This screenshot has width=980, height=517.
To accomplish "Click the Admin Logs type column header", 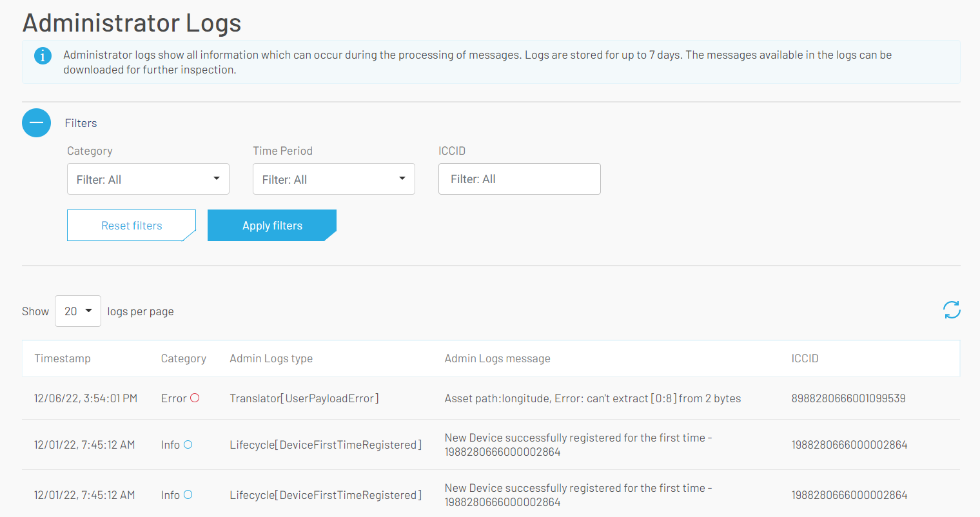I will point(271,358).
